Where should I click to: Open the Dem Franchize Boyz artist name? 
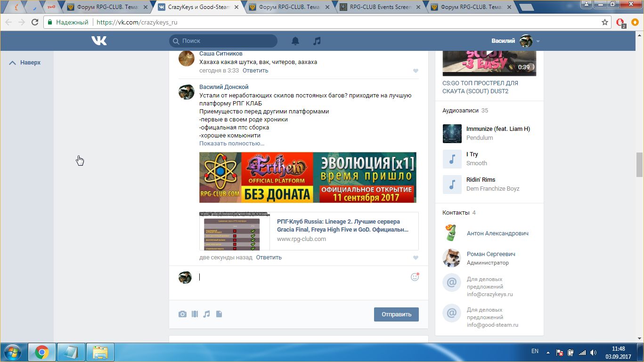click(493, 189)
